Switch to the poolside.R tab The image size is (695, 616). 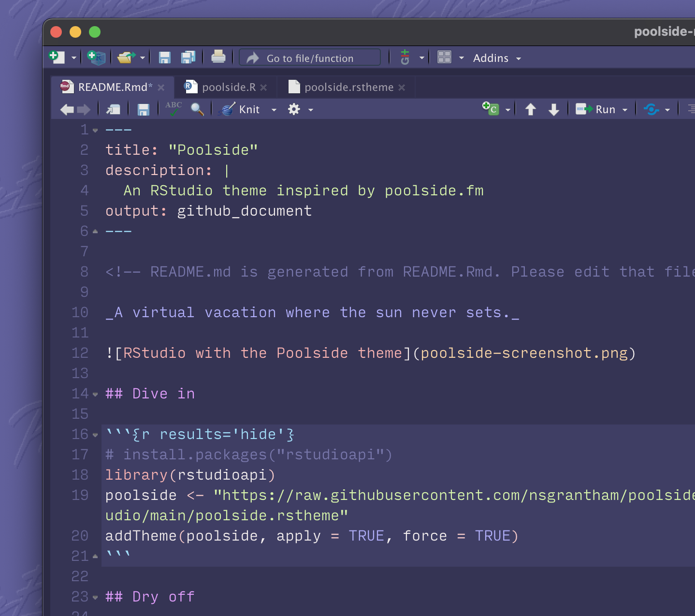229,87
